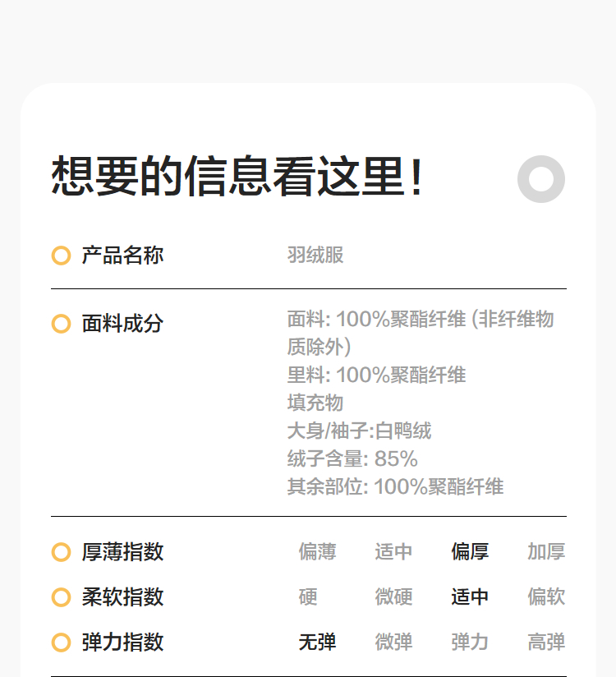Viewport: 616px width, 677px height.
Task: Select 硬 softness option
Action: coord(308,597)
